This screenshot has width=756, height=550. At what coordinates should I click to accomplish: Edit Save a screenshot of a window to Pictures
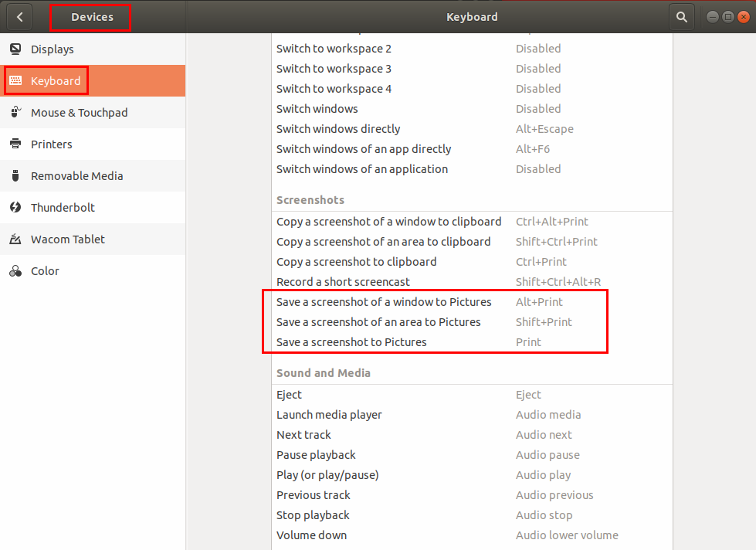(472, 302)
